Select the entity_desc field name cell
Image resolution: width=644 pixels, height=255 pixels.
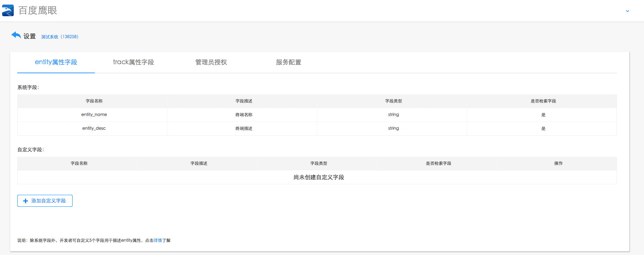[94, 128]
